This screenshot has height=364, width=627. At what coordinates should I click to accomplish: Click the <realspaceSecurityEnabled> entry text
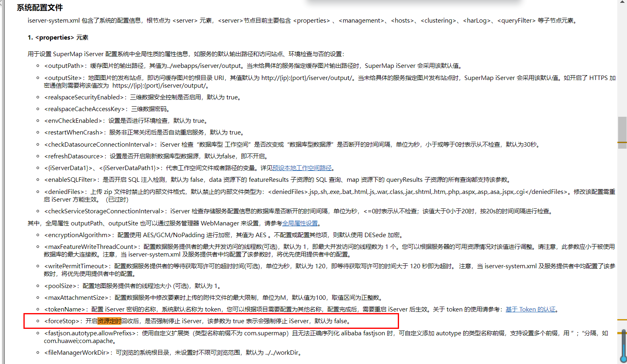click(x=144, y=97)
